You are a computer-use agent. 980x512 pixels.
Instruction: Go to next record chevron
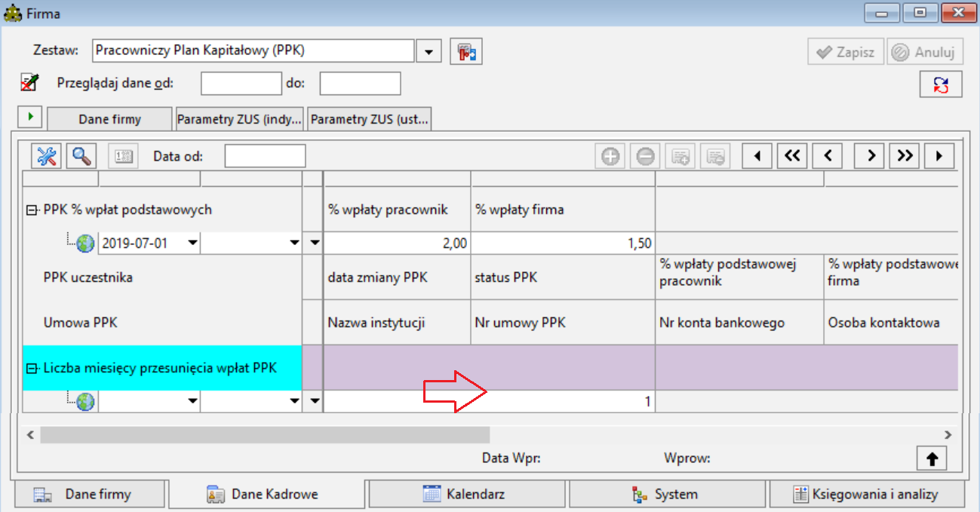870,156
